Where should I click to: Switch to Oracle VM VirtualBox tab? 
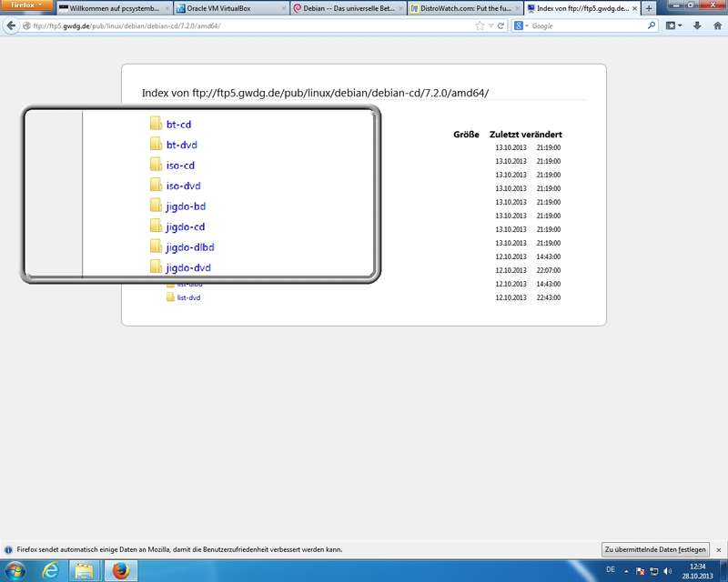[231, 8]
